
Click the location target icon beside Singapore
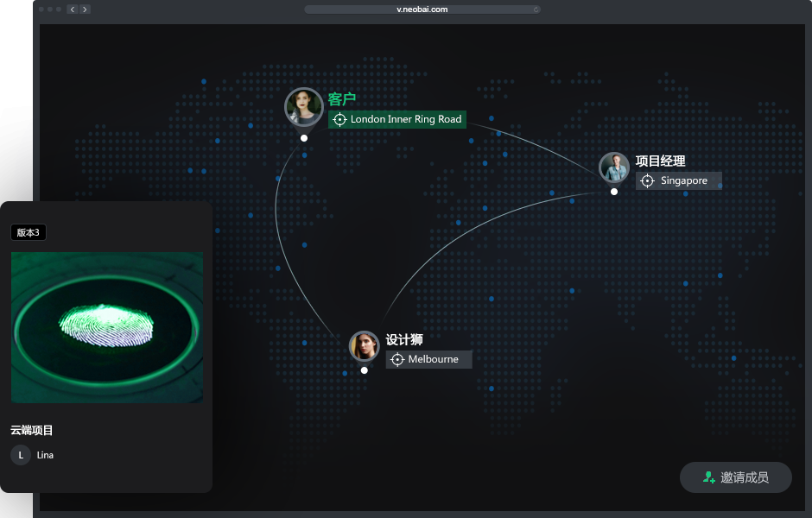(x=647, y=180)
